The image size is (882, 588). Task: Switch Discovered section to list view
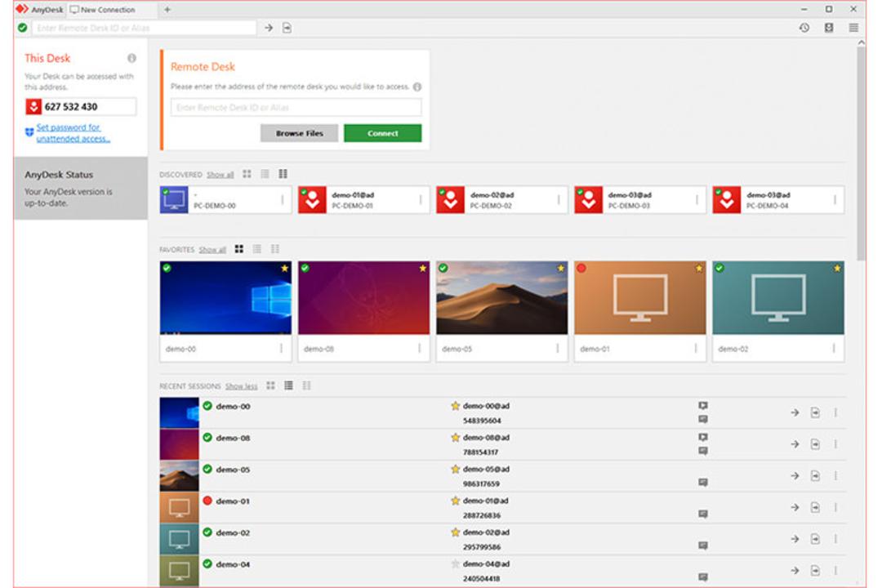click(265, 174)
